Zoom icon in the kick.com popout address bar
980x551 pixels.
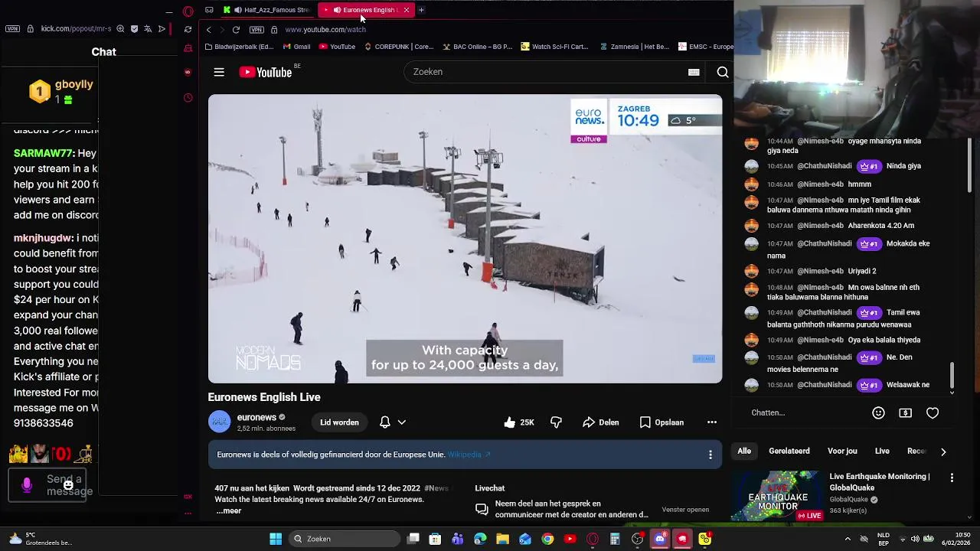(x=120, y=29)
